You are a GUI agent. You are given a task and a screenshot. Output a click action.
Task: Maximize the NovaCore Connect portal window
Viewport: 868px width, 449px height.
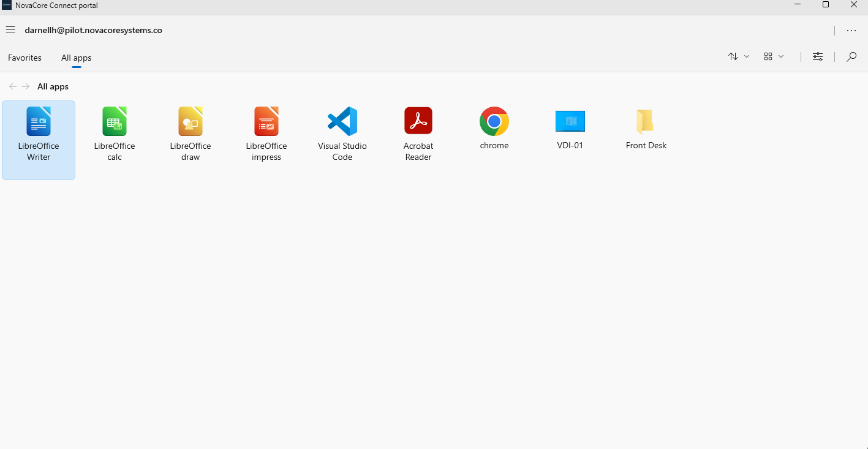click(826, 5)
